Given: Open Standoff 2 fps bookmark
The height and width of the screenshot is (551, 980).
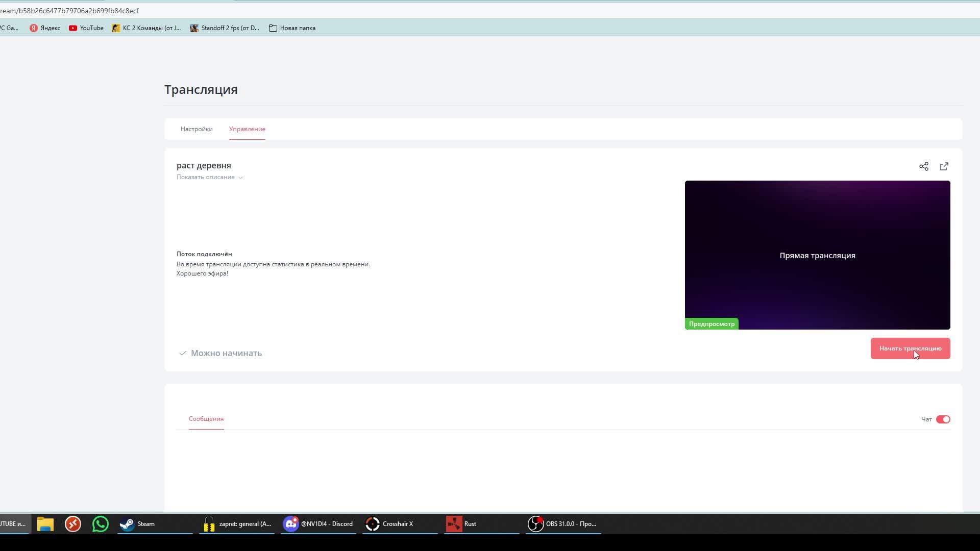Looking at the screenshot, I should [x=225, y=28].
